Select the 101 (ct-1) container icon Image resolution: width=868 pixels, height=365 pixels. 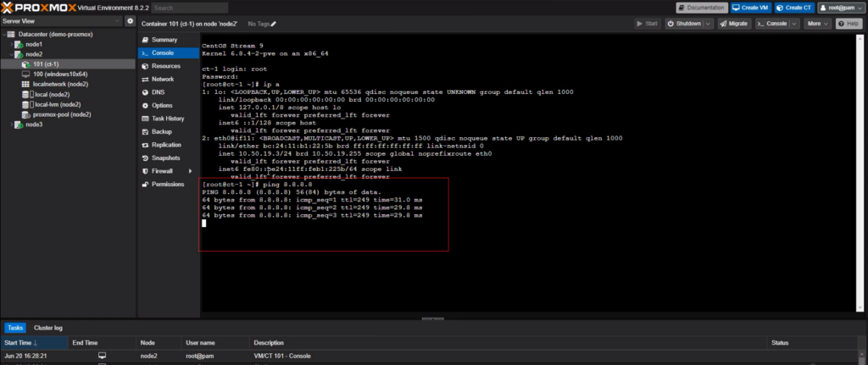[x=26, y=64]
